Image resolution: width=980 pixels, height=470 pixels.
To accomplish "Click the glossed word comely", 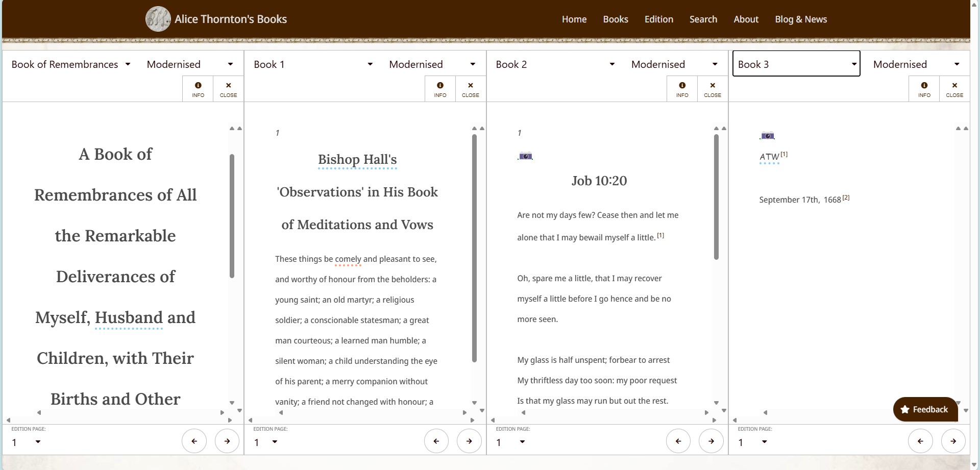I will (x=348, y=259).
